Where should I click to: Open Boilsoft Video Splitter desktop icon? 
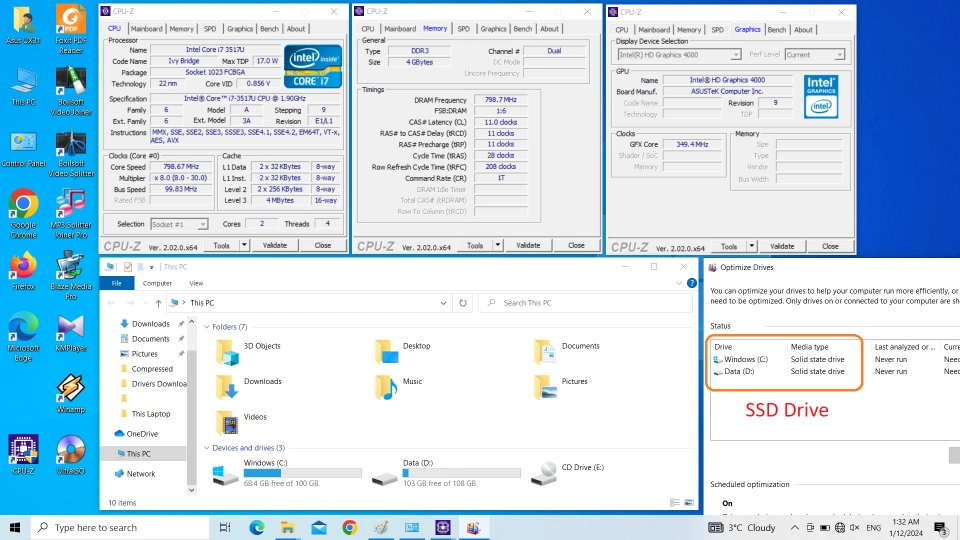(70, 153)
